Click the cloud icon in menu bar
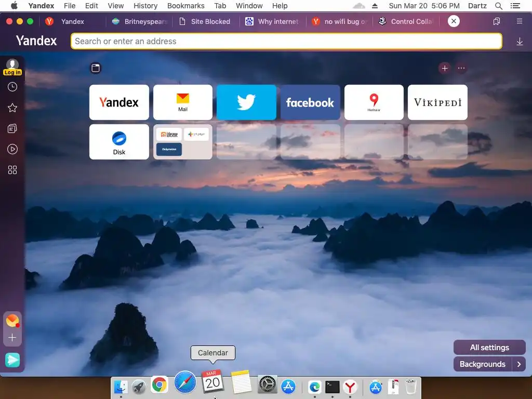This screenshot has height=399, width=532. point(359,6)
